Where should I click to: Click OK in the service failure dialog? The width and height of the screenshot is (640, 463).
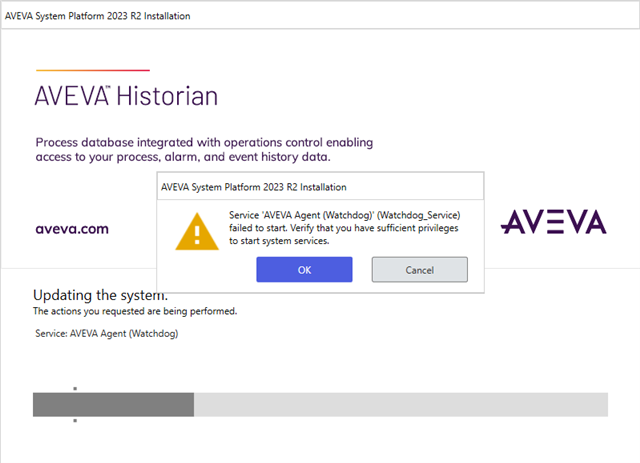coord(304,269)
